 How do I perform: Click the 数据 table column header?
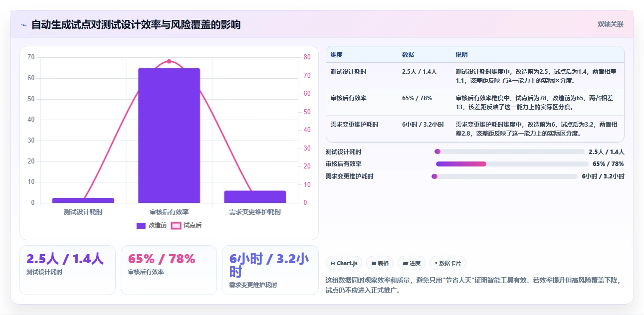pyautogui.click(x=408, y=54)
